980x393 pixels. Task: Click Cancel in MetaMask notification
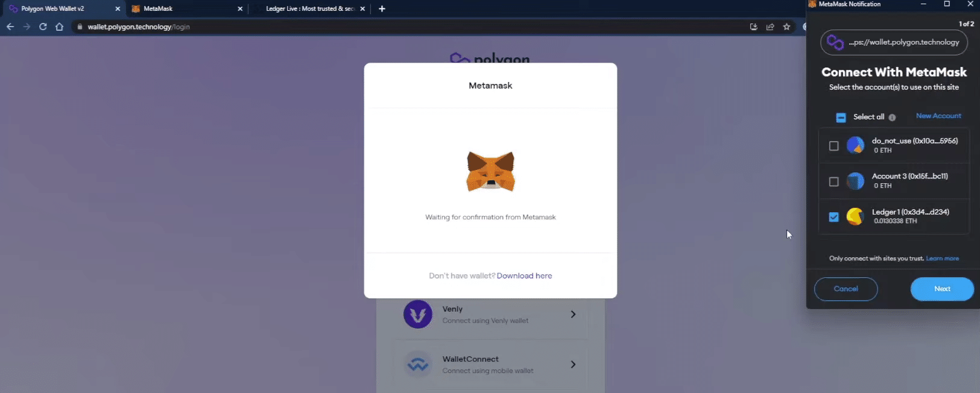click(x=846, y=289)
